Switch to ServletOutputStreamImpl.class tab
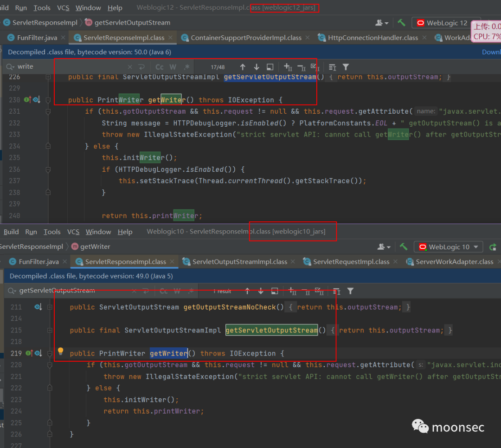 (x=240, y=262)
